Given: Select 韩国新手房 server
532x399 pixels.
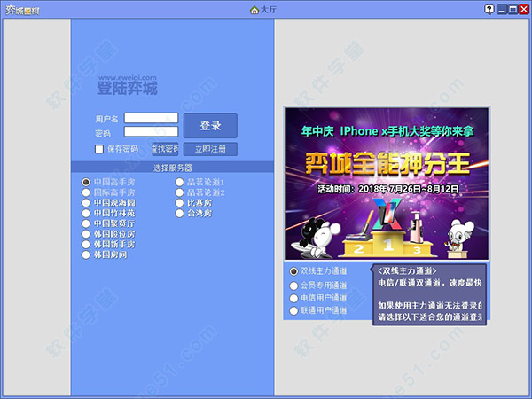Looking at the screenshot, I should click(86, 245).
